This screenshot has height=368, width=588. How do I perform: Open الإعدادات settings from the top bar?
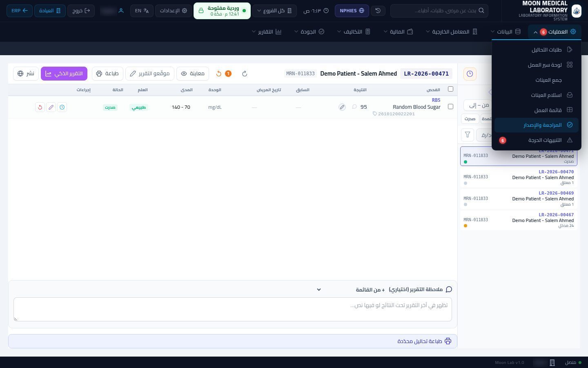(174, 11)
